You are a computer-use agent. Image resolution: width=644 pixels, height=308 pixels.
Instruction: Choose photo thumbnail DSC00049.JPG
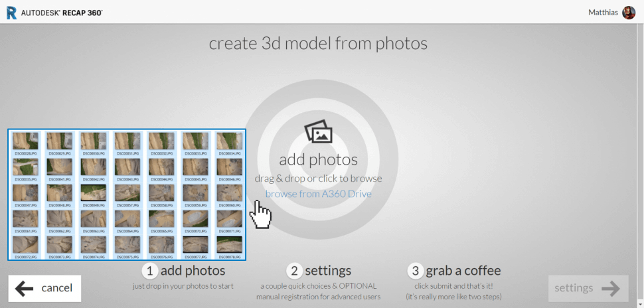pyautogui.click(x=93, y=193)
